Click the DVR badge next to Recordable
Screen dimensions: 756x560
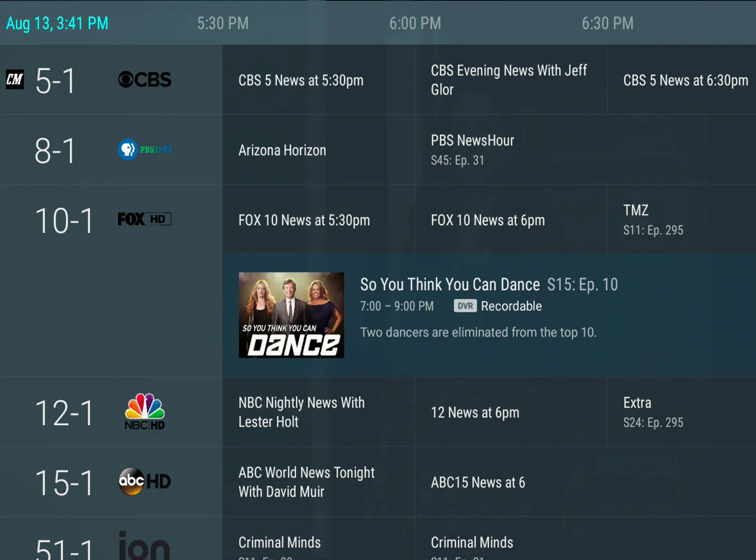coord(465,306)
